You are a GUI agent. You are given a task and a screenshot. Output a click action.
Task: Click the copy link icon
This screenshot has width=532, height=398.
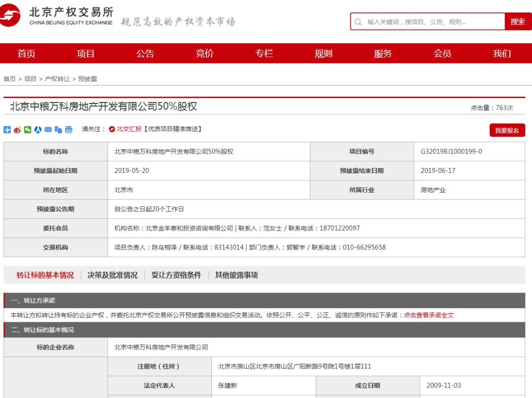tap(59, 130)
